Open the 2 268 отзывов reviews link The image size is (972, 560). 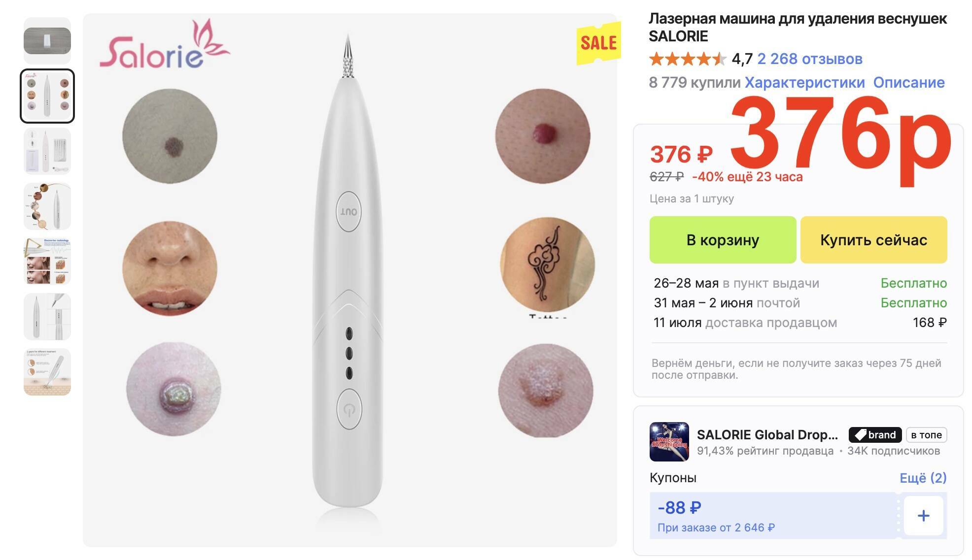(x=810, y=59)
